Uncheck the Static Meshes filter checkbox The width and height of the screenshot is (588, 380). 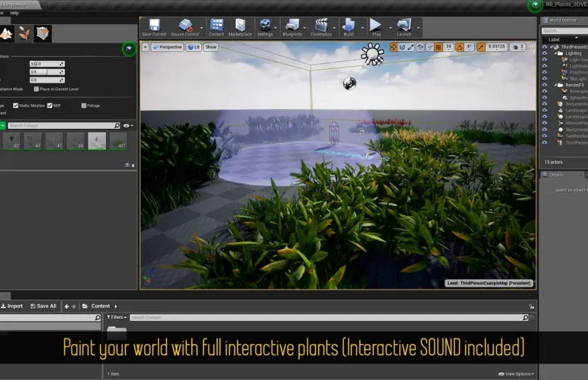coord(16,105)
